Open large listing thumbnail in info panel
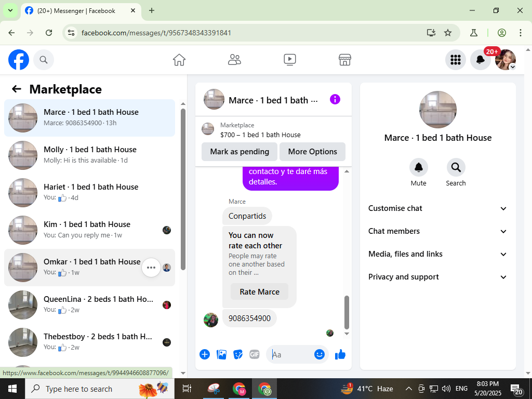This screenshot has width=532, height=399. point(437,109)
